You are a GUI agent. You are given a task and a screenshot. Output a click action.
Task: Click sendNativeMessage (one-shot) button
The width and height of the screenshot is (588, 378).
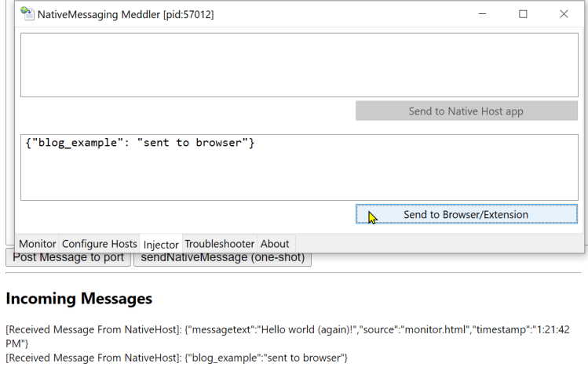222,257
